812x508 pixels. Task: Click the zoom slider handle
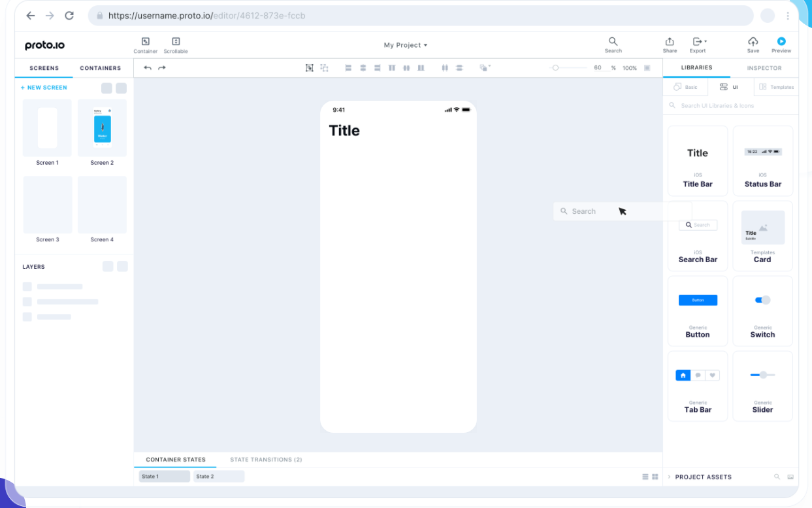tap(555, 68)
